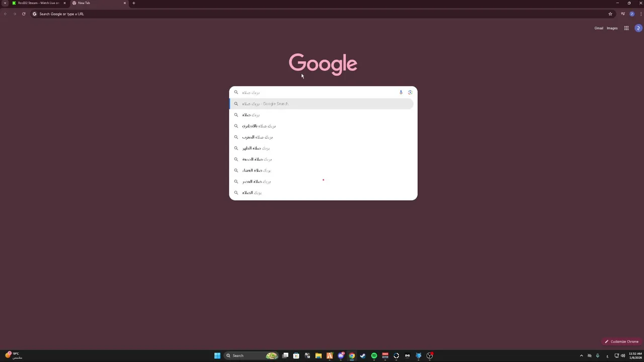Open File Explorer from the taskbar

[318, 356]
